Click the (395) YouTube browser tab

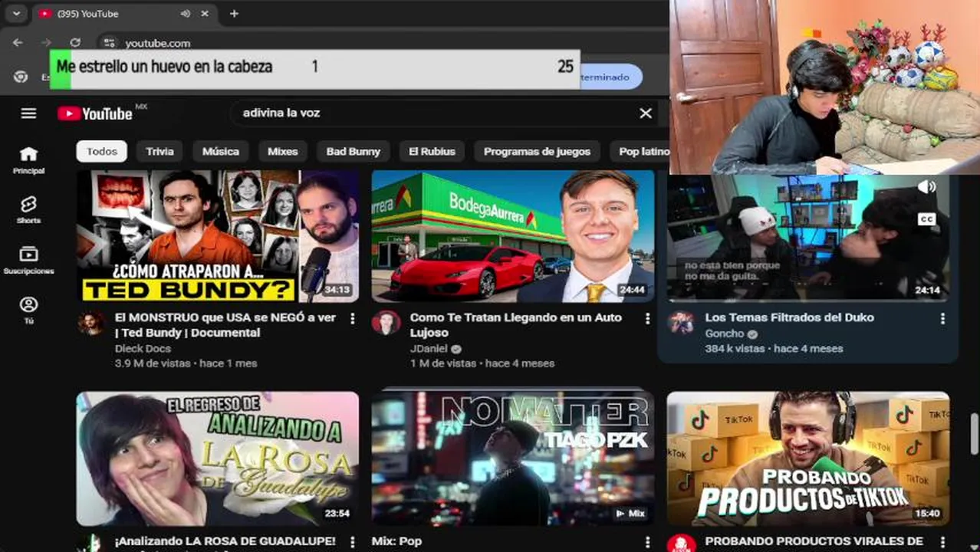click(125, 13)
